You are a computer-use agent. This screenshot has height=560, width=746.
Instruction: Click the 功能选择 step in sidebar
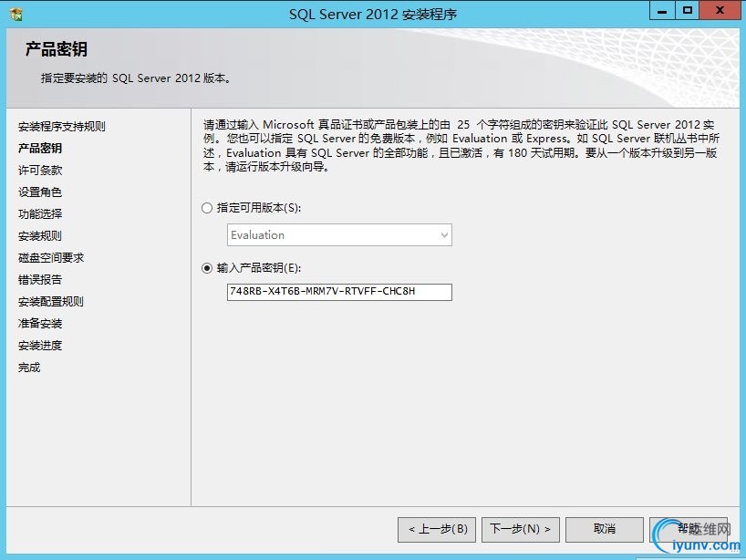pyautogui.click(x=40, y=214)
